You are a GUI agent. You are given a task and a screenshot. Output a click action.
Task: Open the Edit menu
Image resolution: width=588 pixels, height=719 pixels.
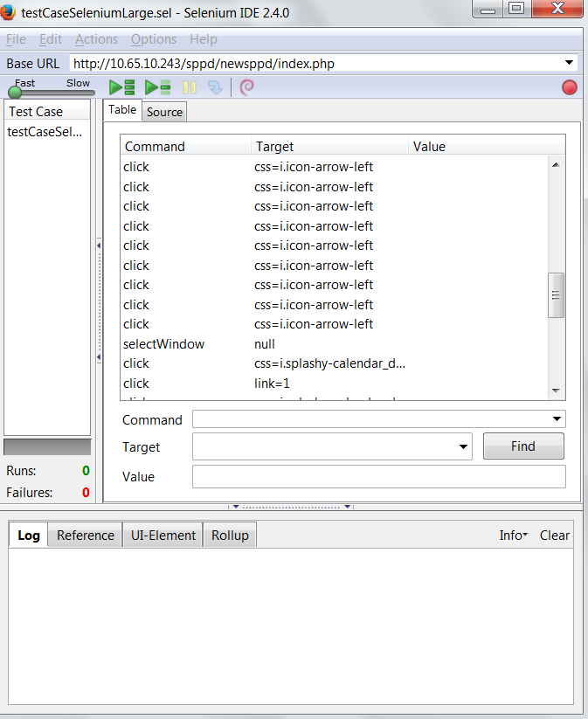[51, 39]
